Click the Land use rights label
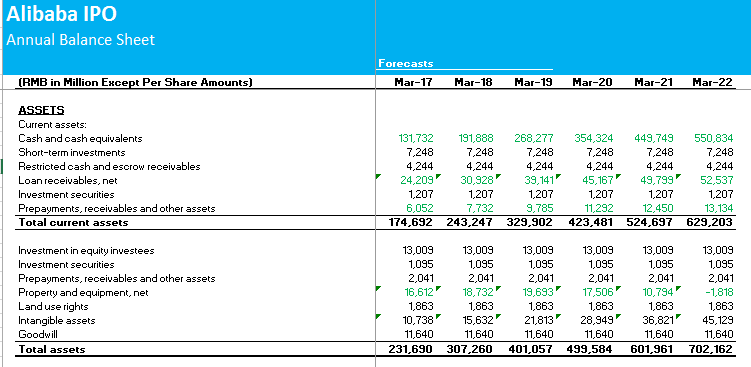 [53, 306]
